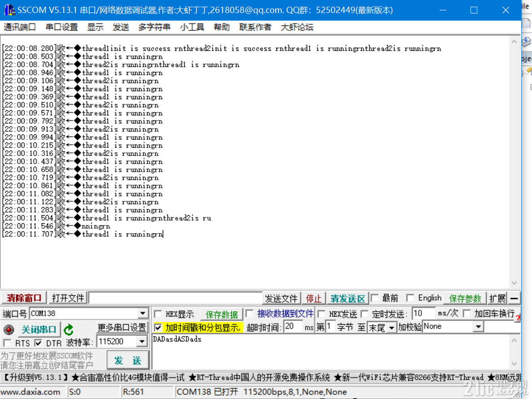
Task: Click the 第 byte number field showing 1
Action: point(330,327)
